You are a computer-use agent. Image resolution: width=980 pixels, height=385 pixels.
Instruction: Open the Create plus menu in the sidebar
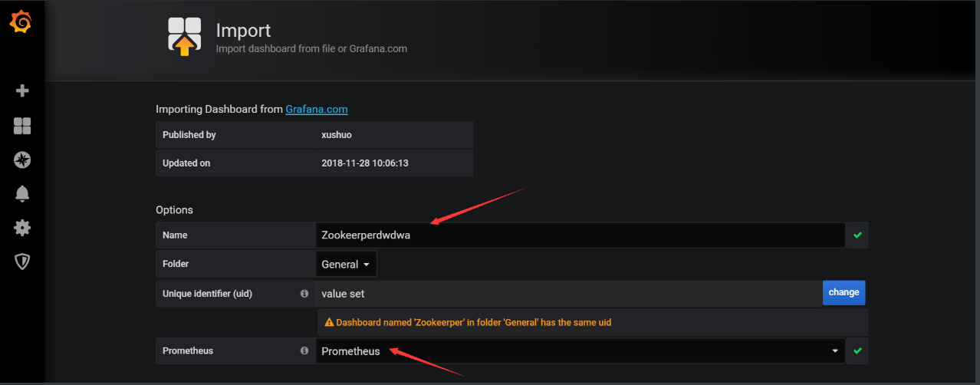coord(22,91)
